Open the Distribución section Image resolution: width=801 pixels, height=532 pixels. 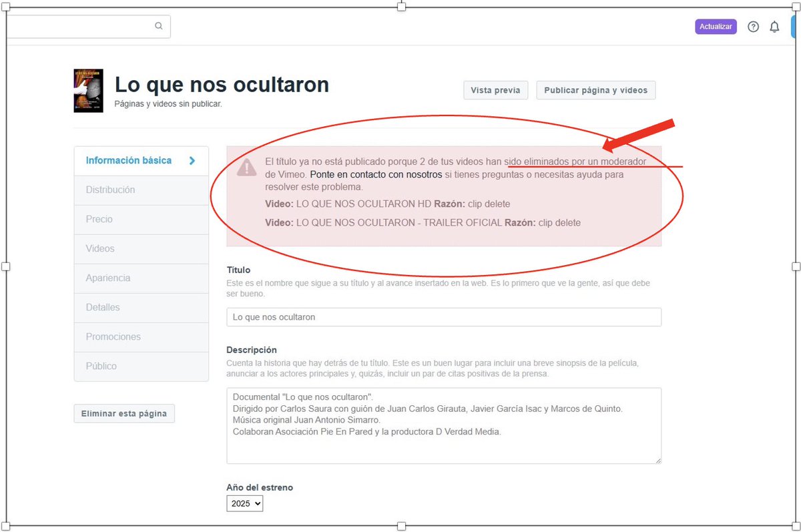click(141, 190)
